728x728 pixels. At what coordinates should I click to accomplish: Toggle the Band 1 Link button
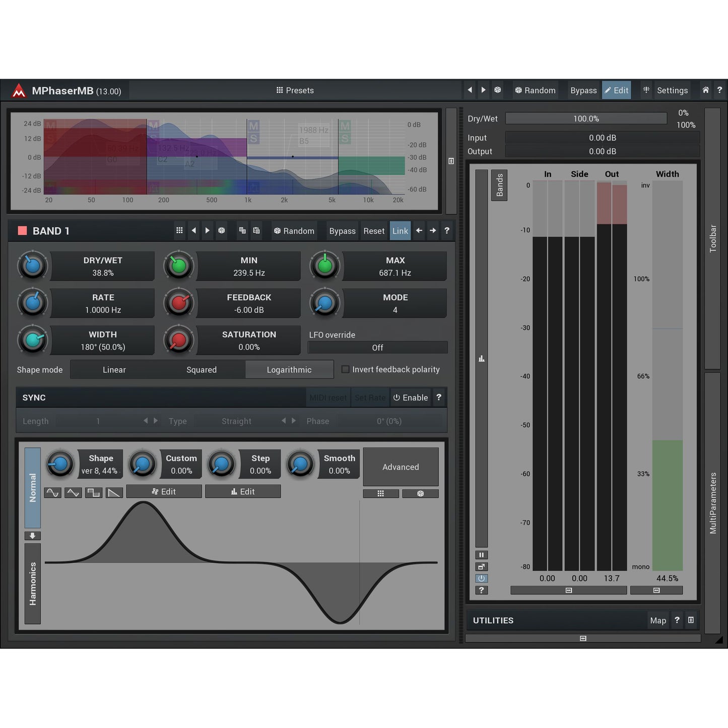[400, 231]
